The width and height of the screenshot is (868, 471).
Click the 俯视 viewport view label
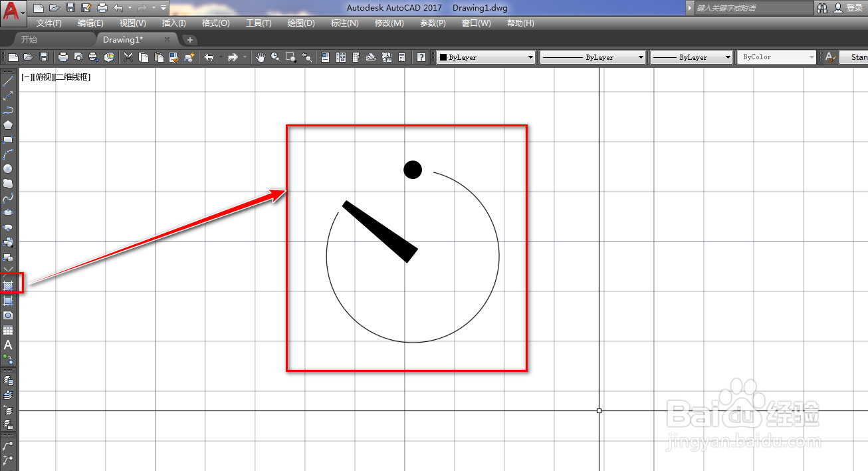click(x=43, y=77)
